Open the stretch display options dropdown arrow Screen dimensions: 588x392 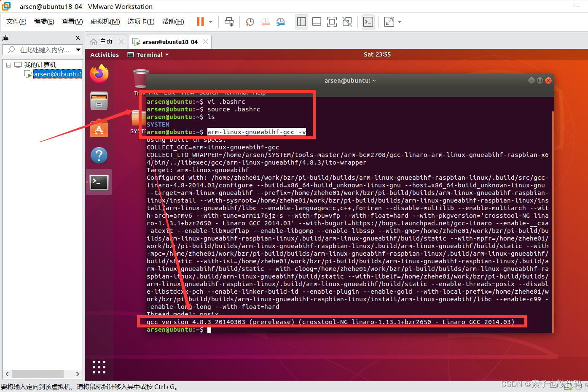click(x=400, y=22)
